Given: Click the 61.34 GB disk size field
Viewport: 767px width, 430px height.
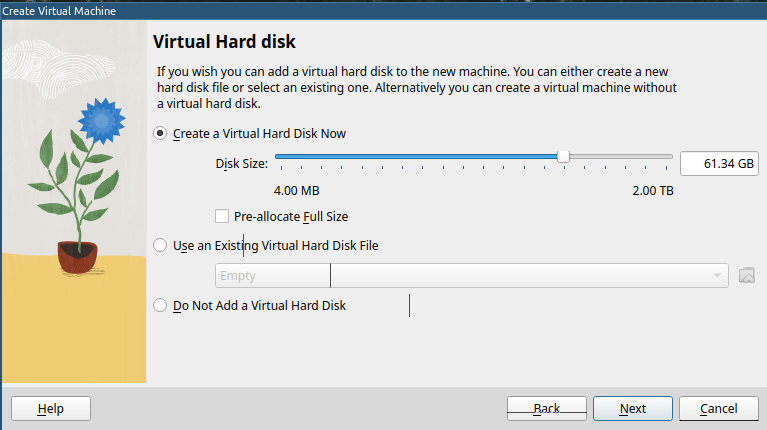Looking at the screenshot, I should click(719, 164).
